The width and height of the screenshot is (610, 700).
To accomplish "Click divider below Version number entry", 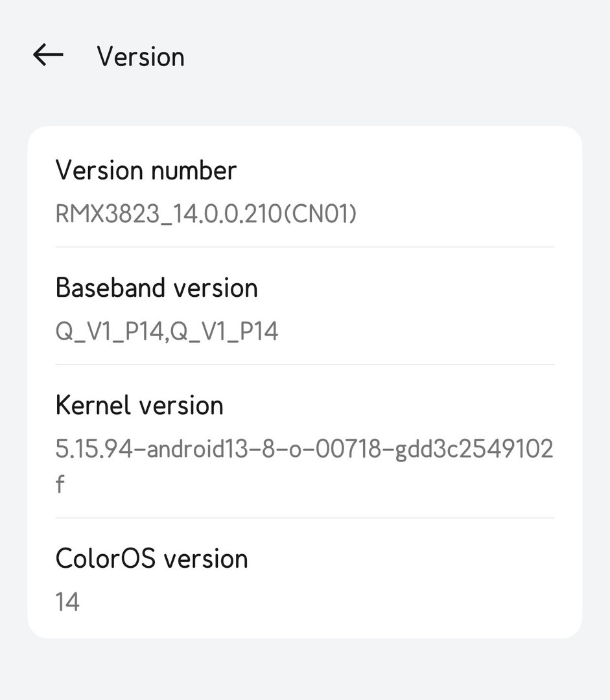I will tap(305, 247).
